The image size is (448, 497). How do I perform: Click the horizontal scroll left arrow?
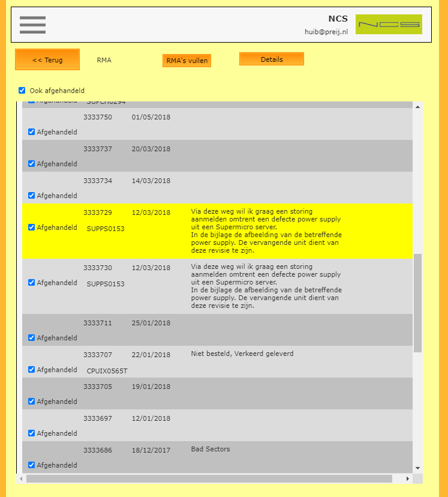coord(21,478)
